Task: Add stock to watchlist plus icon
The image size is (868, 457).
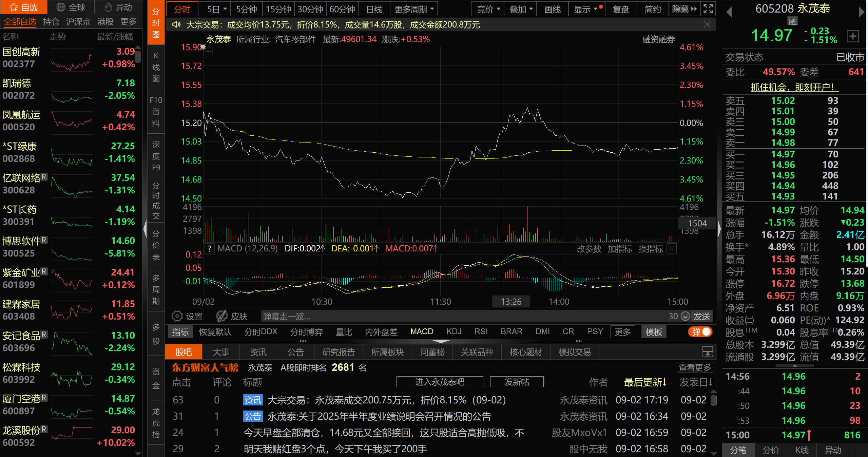Action: click(853, 36)
